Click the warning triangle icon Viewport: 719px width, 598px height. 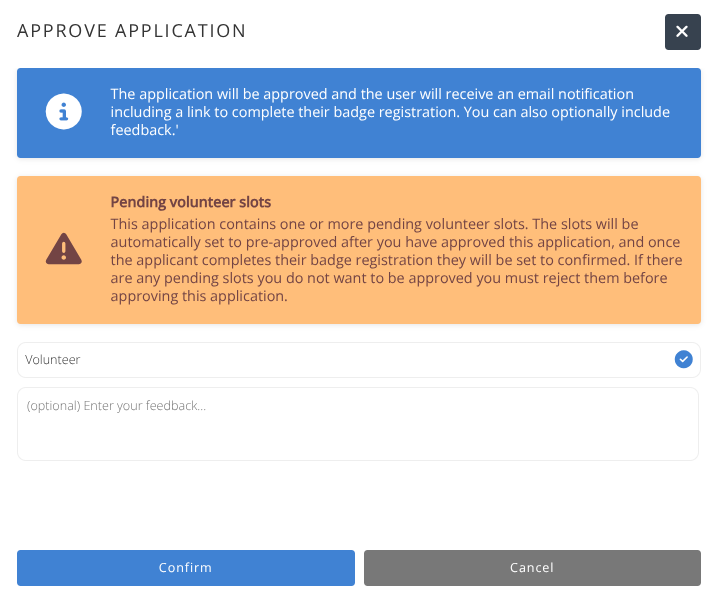[x=64, y=249]
